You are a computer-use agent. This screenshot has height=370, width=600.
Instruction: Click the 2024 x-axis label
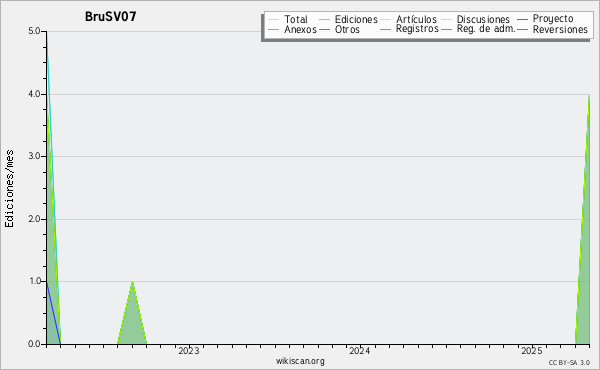[359, 351]
